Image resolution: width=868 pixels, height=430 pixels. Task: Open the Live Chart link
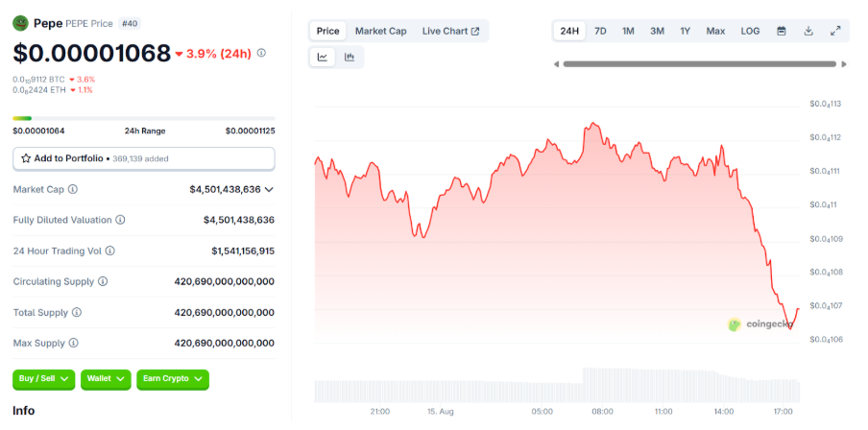tap(450, 31)
